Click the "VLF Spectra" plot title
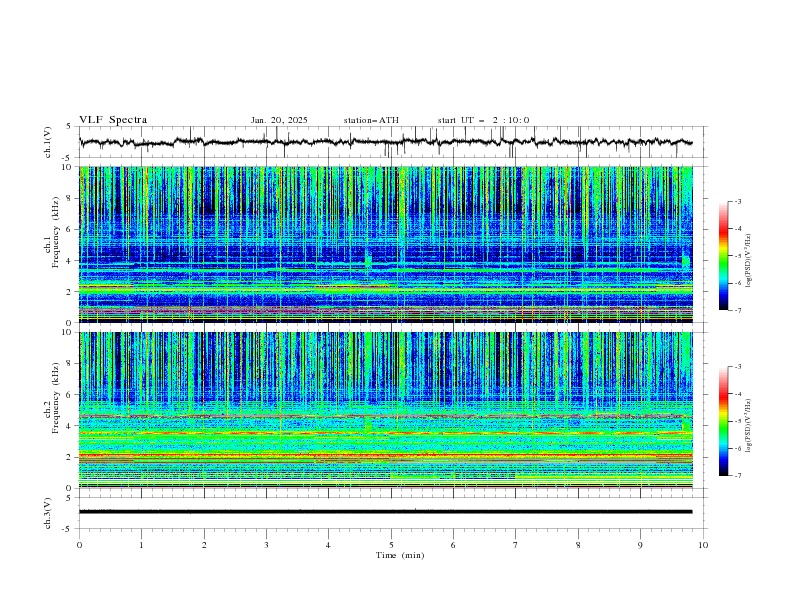The image size is (792, 612). (x=113, y=120)
